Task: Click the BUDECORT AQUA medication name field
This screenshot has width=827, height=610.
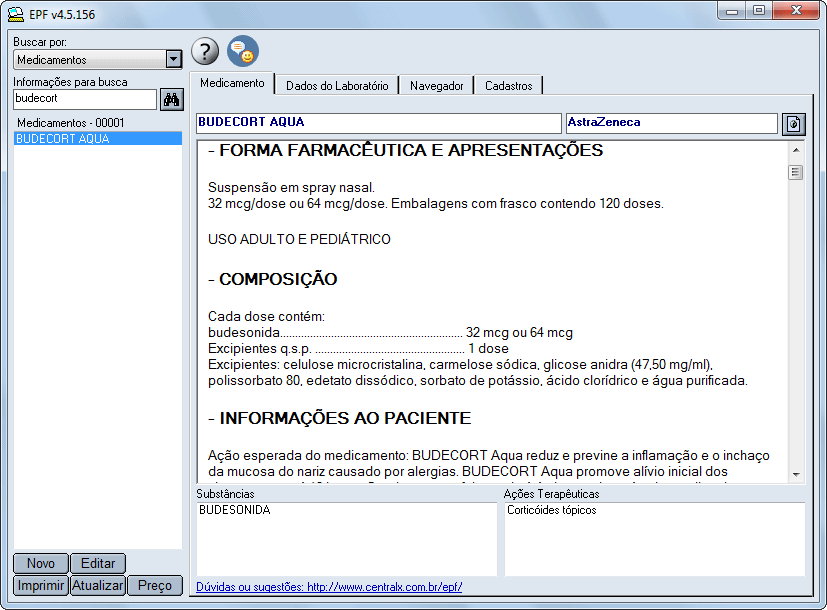Action: coord(378,123)
